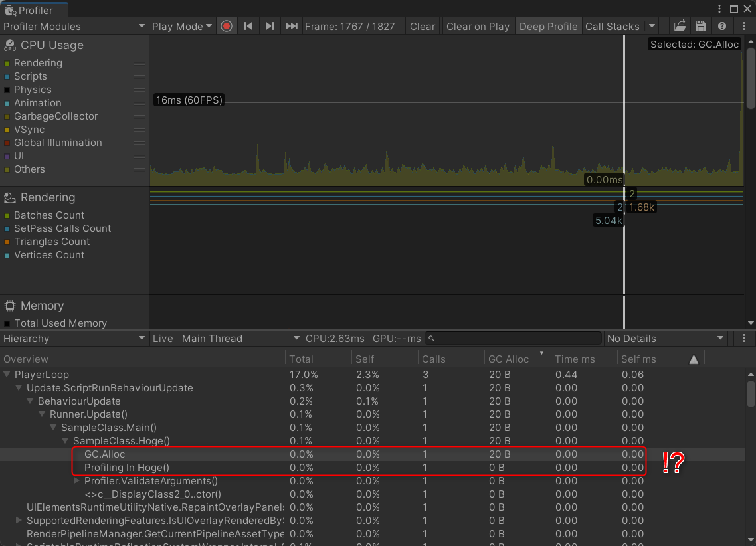Toggle the Triangles Count color box
The image size is (756, 546).
click(x=7, y=242)
